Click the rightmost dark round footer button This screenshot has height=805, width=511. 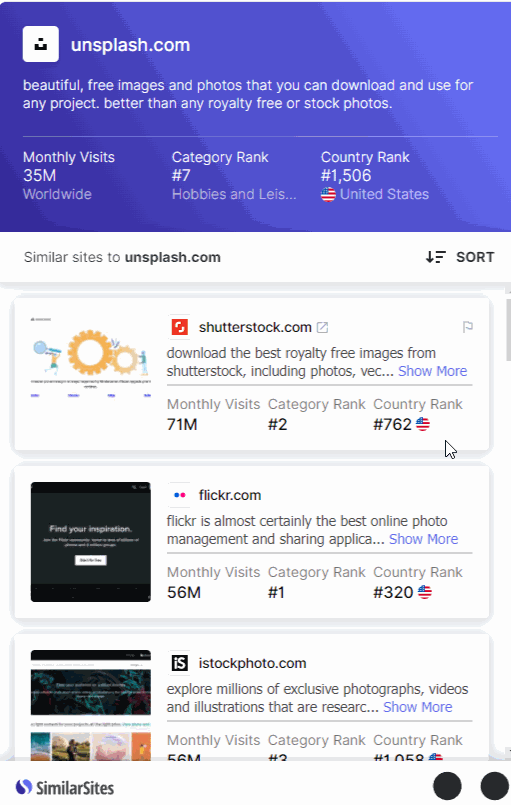tap(494, 786)
